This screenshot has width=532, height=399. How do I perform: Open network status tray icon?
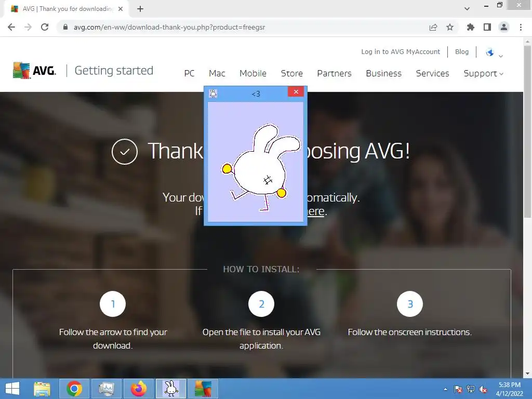[471, 389]
